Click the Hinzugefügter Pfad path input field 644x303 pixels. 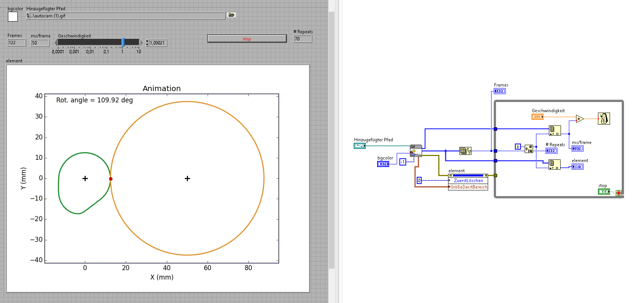[x=126, y=15]
